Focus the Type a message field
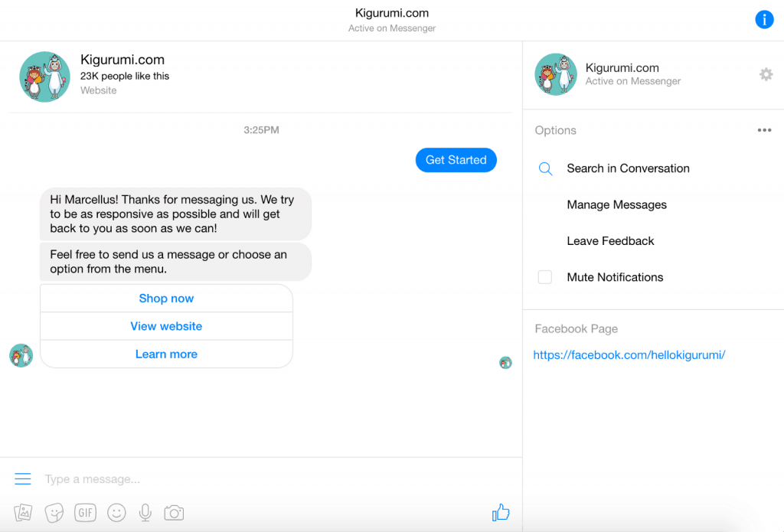 click(x=280, y=479)
